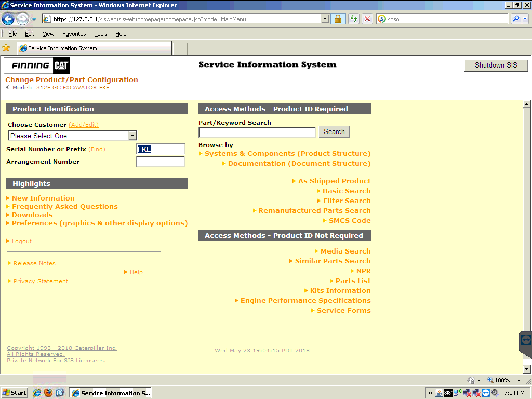The height and width of the screenshot is (399, 532).
Task: Open the View menu
Action: click(48, 34)
